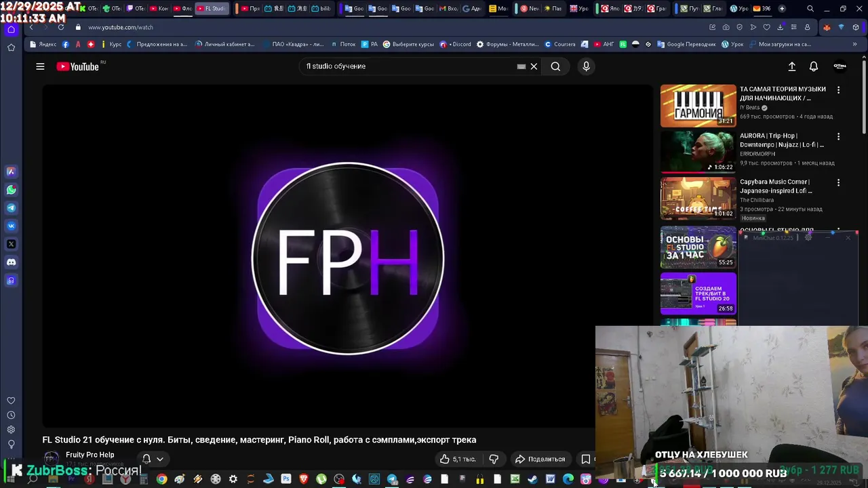Open the ERRORMORPH channel name

pyautogui.click(x=757, y=154)
